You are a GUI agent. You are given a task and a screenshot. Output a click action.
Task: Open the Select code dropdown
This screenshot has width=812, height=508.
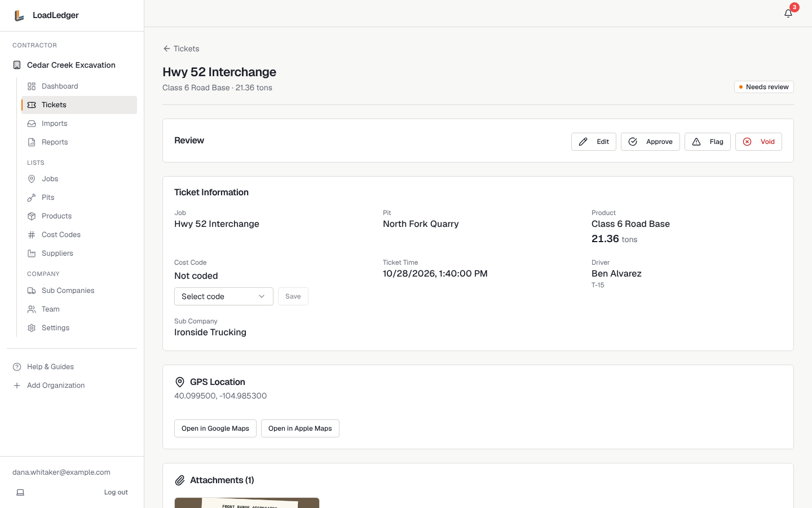click(224, 296)
